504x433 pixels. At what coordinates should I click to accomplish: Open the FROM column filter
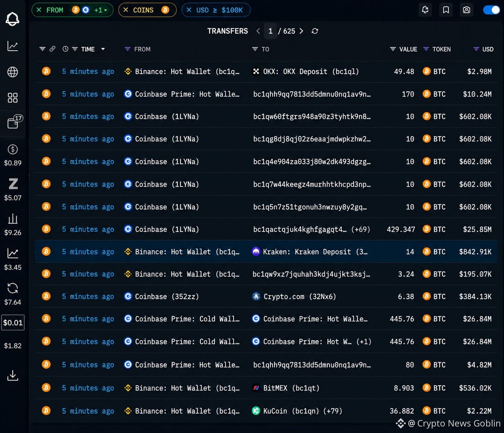127,49
